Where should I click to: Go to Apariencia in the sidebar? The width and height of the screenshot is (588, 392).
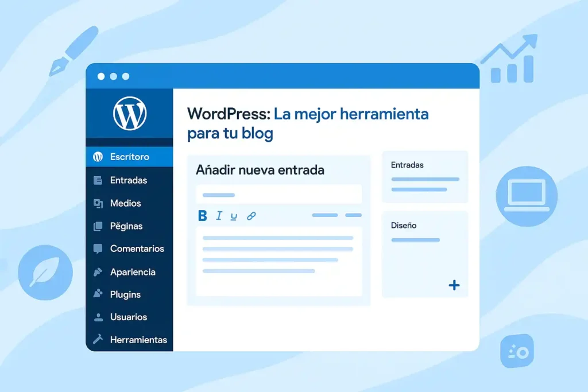tap(133, 272)
